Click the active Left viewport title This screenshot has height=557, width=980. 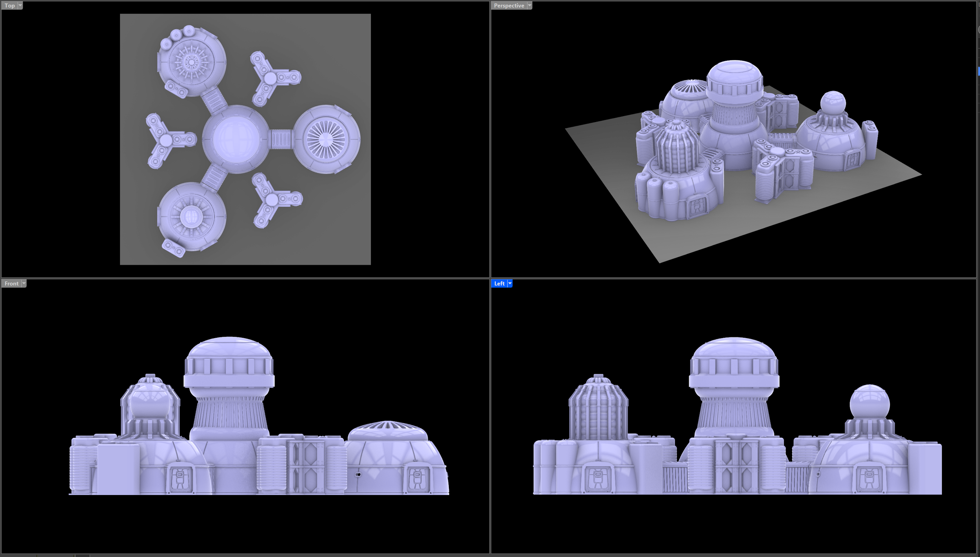[499, 283]
